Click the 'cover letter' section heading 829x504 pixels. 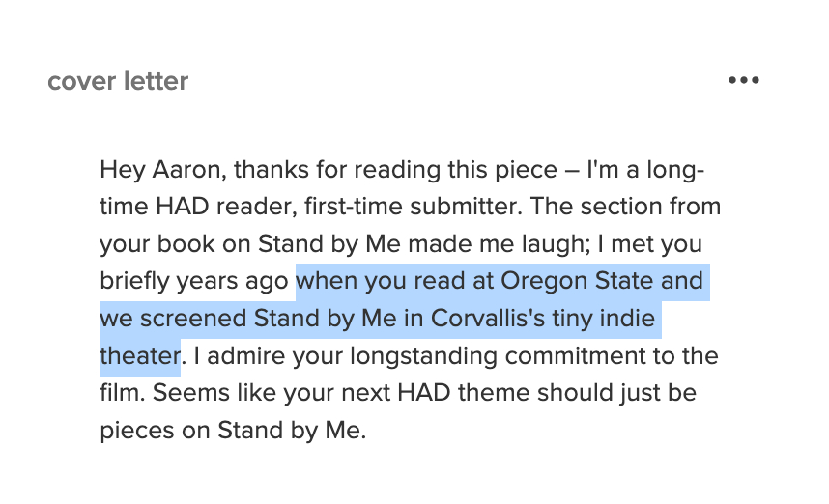pyautogui.click(x=118, y=81)
